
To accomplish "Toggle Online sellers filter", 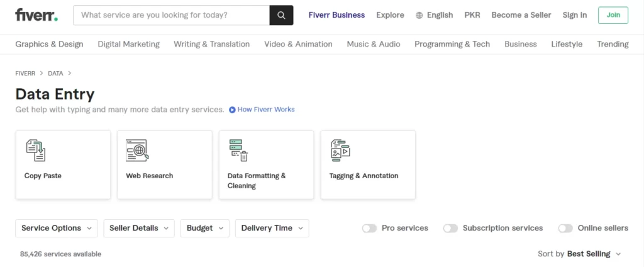I will click(x=565, y=229).
